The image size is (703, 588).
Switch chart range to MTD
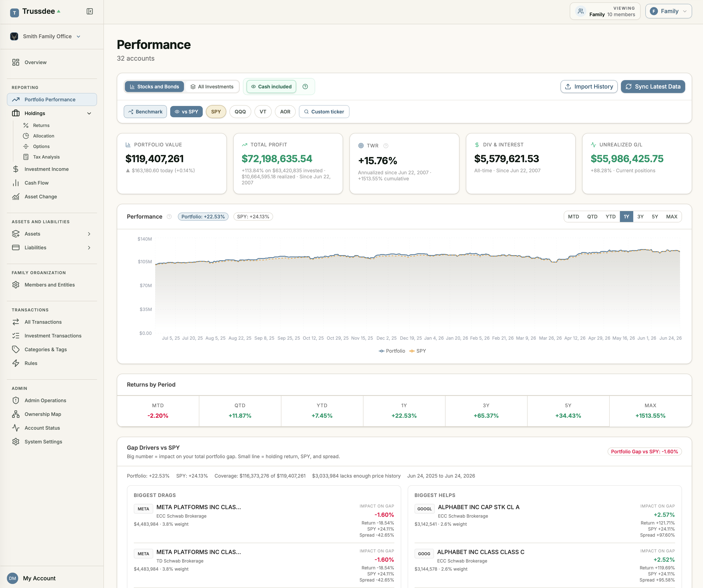(x=573, y=216)
